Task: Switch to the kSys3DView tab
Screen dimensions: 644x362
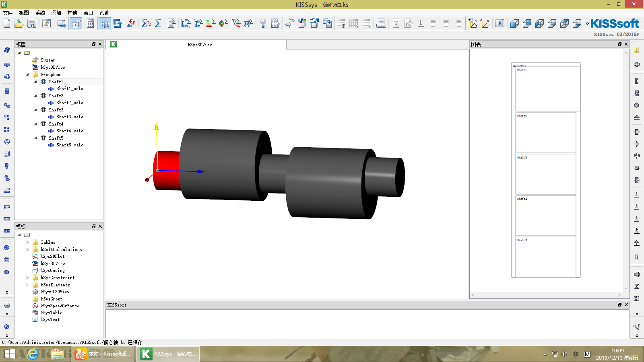Action: pos(196,45)
